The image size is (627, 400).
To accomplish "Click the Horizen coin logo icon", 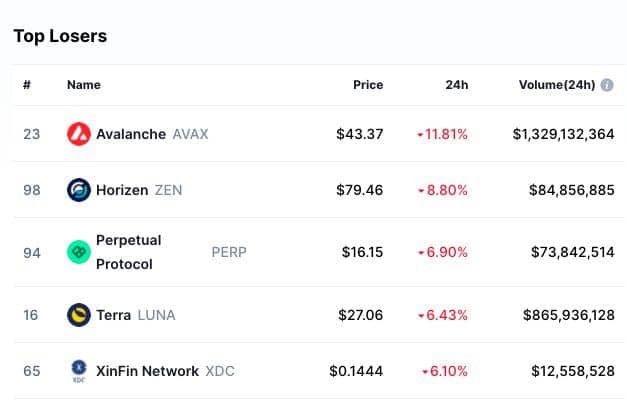I will [79, 190].
